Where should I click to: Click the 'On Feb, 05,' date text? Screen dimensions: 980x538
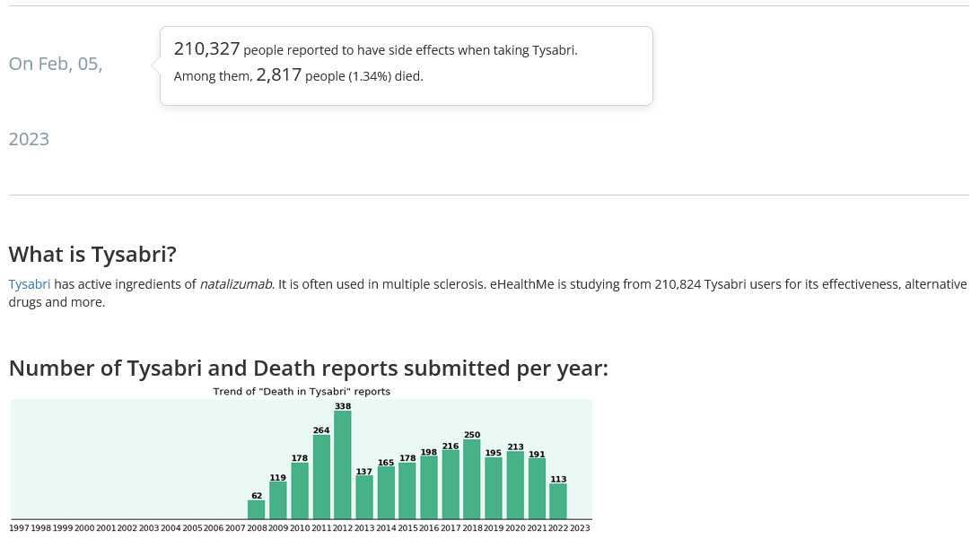coord(56,64)
